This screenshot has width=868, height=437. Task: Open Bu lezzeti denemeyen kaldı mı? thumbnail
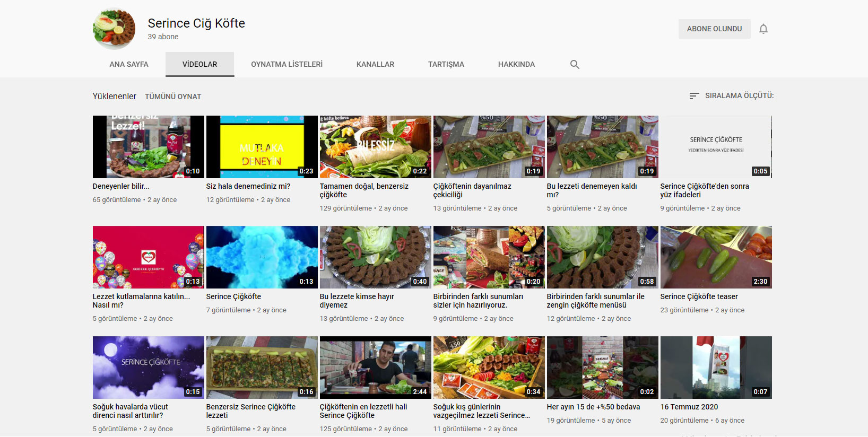[x=603, y=147]
